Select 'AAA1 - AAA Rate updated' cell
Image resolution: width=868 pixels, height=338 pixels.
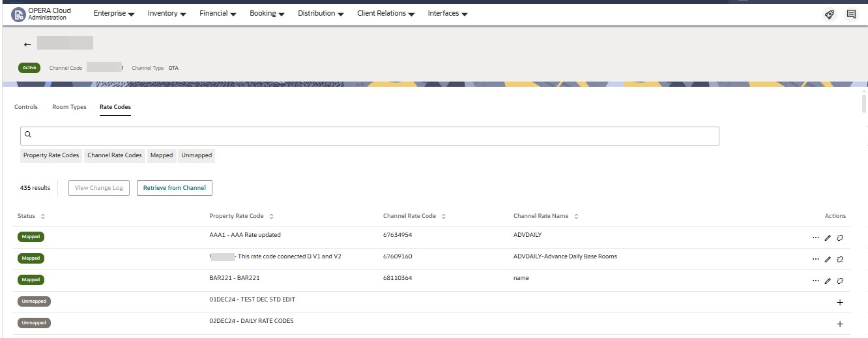(x=245, y=235)
